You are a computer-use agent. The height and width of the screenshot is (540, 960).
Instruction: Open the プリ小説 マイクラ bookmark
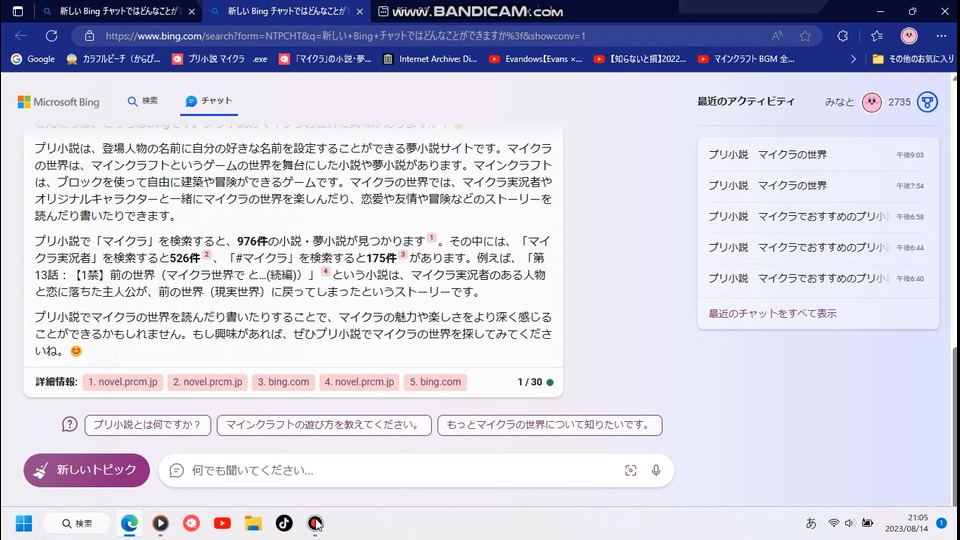pos(219,59)
